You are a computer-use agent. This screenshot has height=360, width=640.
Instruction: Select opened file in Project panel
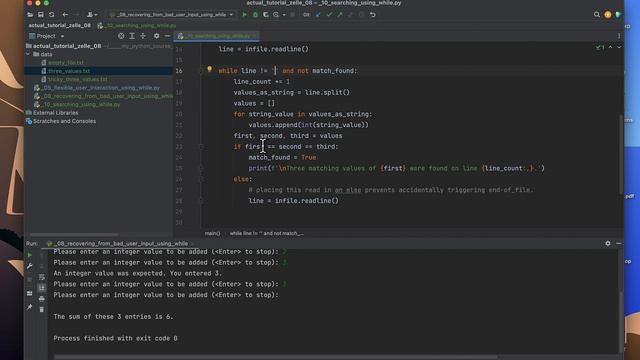121,36
